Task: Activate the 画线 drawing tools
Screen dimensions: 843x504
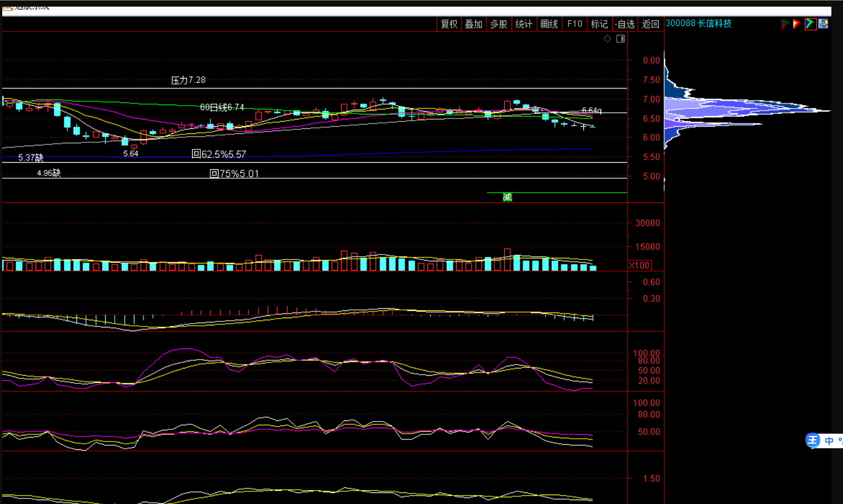Action: tap(549, 24)
